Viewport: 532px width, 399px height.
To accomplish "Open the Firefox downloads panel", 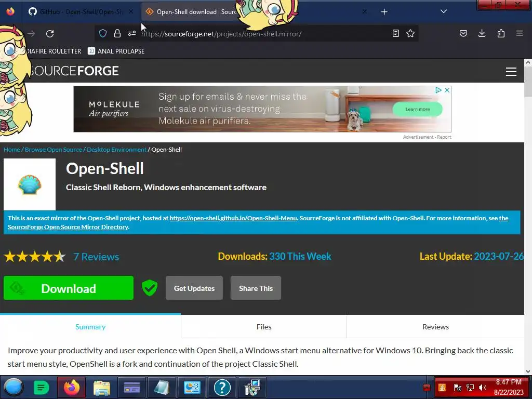I will (x=482, y=33).
